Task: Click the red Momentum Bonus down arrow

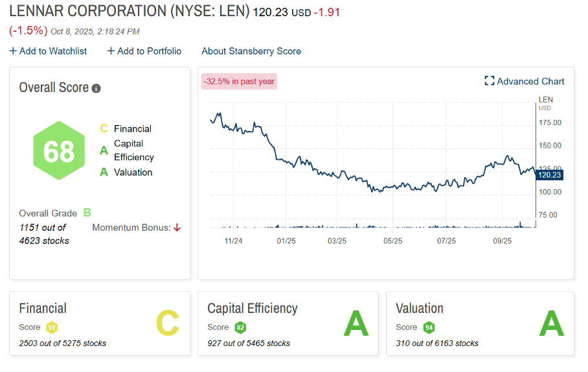Action: [177, 227]
